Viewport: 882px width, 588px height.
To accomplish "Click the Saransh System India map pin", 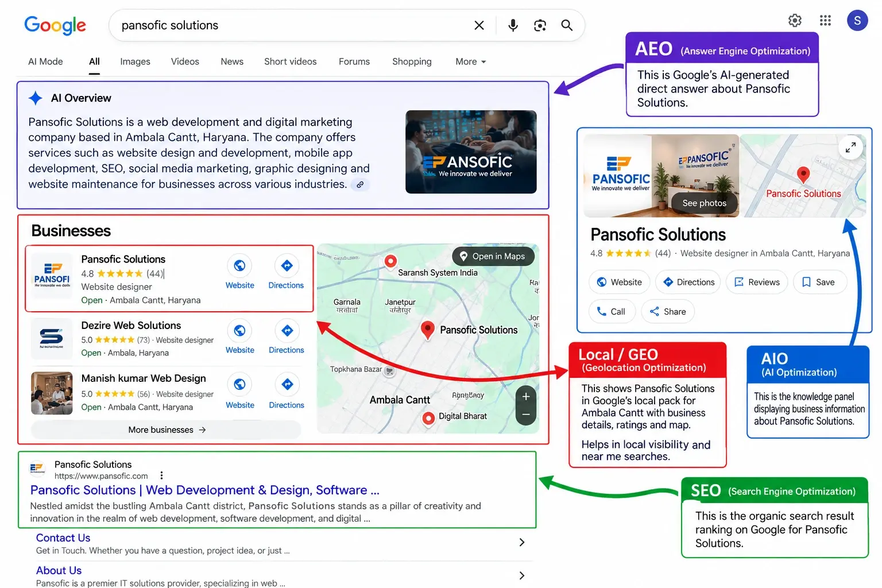I will 390,261.
